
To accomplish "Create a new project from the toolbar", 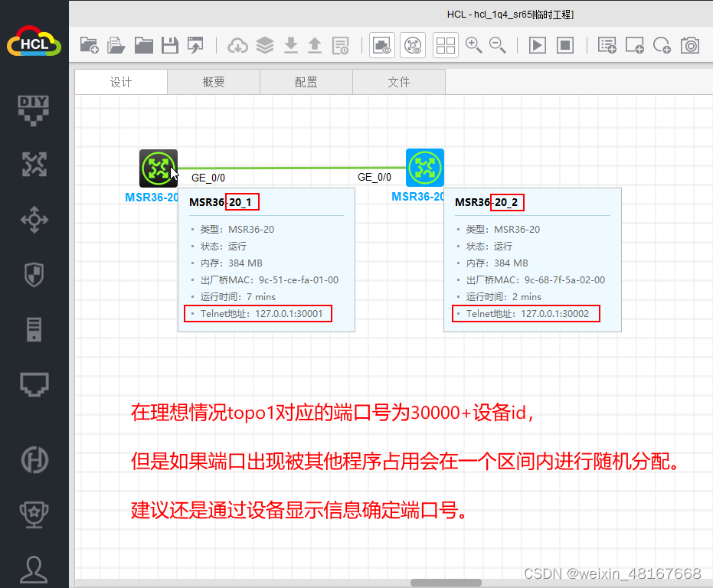I will coord(89,45).
